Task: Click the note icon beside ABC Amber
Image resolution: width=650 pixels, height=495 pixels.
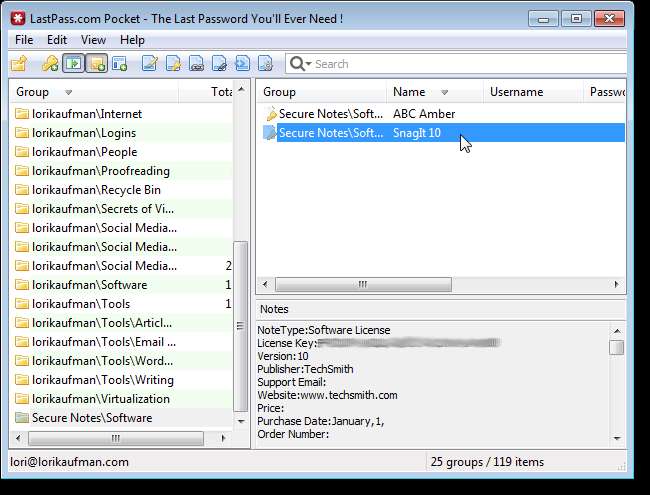Action: (270, 114)
